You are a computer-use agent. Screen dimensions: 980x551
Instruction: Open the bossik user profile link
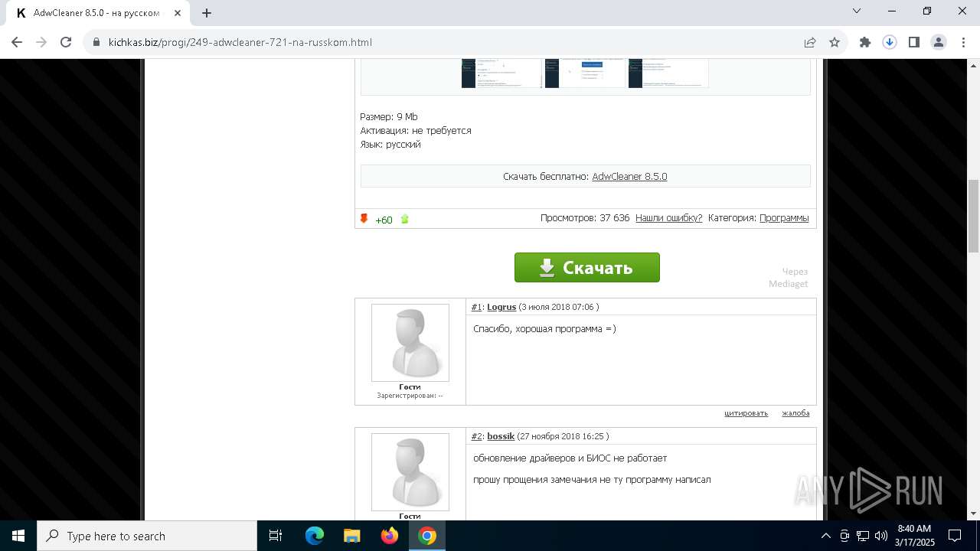click(x=501, y=436)
